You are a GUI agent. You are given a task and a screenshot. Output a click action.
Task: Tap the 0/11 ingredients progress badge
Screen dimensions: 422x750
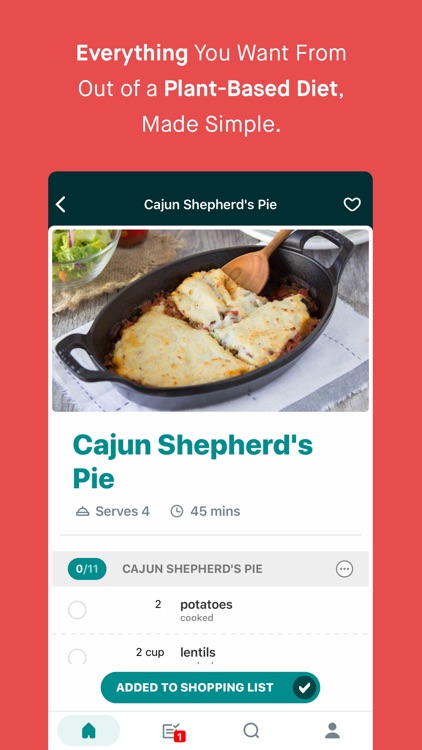point(87,569)
